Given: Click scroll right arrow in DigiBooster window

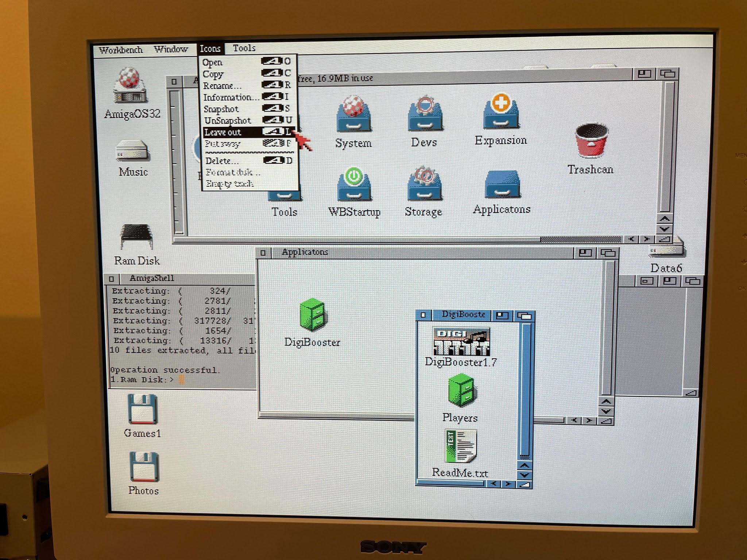Looking at the screenshot, I should (508, 484).
